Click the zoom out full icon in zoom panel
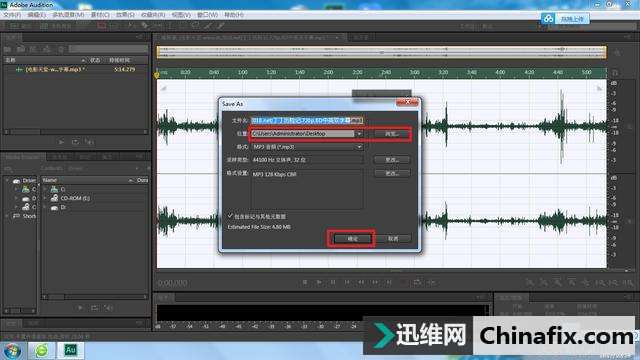The image size is (640, 360). tap(586, 282)
